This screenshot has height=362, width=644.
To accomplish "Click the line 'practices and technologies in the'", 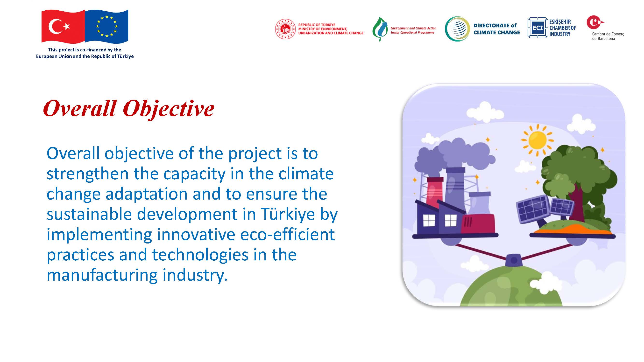I will 171,255.
